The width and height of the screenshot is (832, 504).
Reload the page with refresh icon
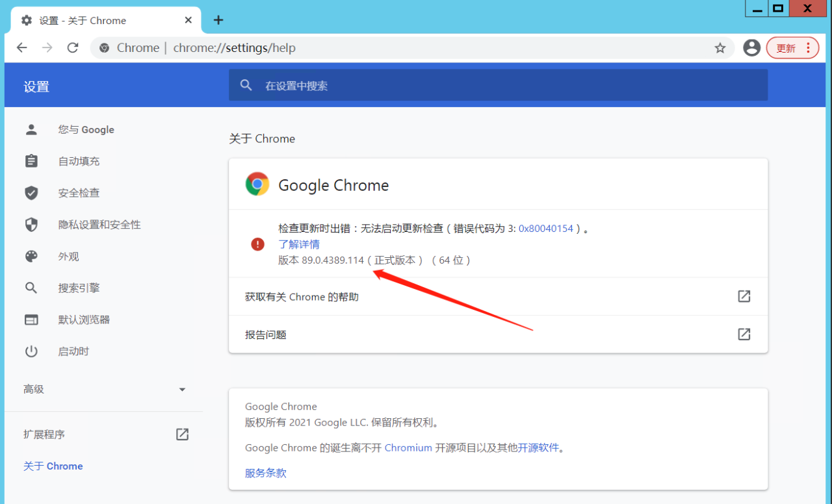pyautogui.click(x=73, y=47)
